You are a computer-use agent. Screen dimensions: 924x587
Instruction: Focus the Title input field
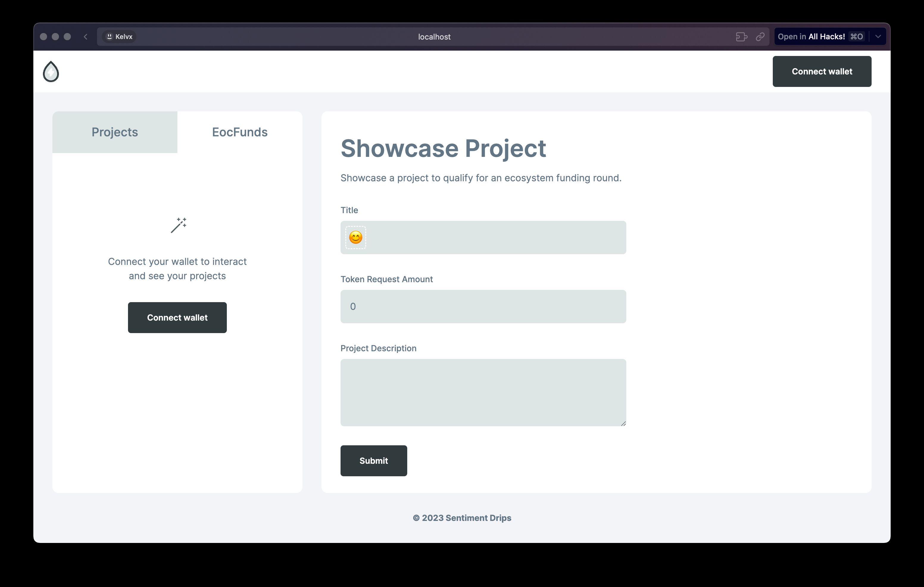click(x=483, y=238)
